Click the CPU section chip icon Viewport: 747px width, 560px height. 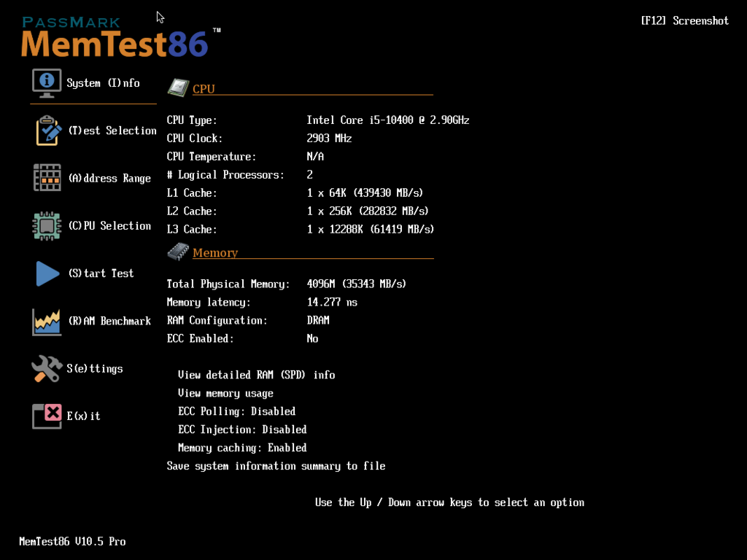click(x=178, y=87)
